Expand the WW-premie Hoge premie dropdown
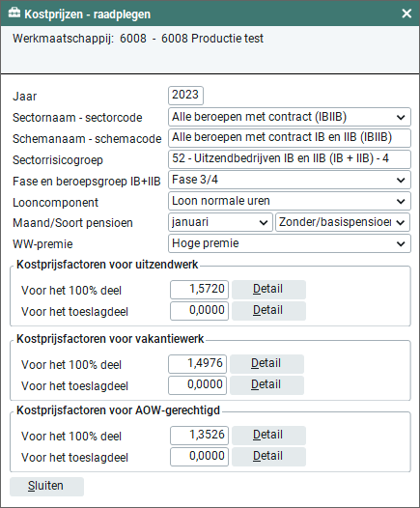Image resolution: width=420 pixels, height=508 pixels. [290, 243]
